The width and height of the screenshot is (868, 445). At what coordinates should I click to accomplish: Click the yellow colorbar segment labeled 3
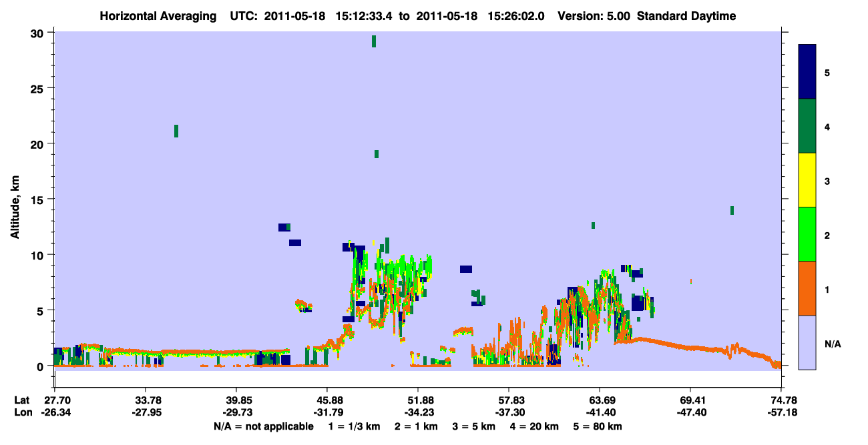coord(807,180)
